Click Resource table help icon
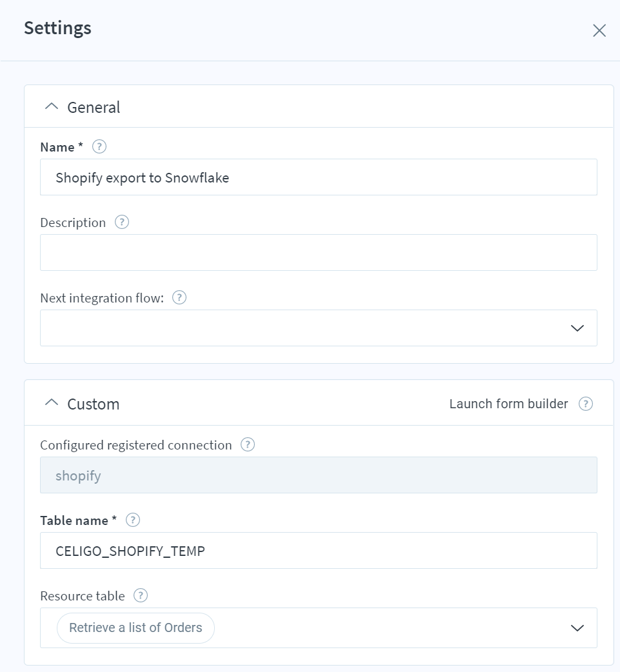 pos(141,596)
